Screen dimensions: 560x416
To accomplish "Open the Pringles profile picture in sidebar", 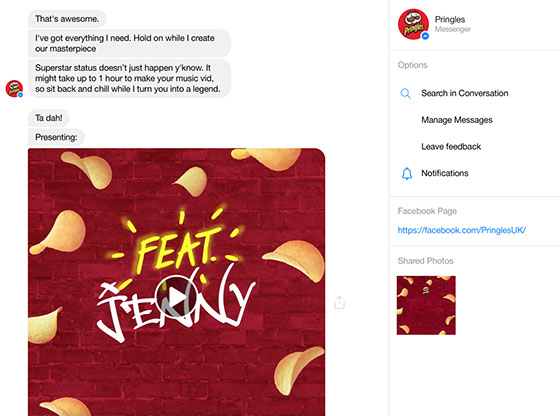I will [413, 24].
